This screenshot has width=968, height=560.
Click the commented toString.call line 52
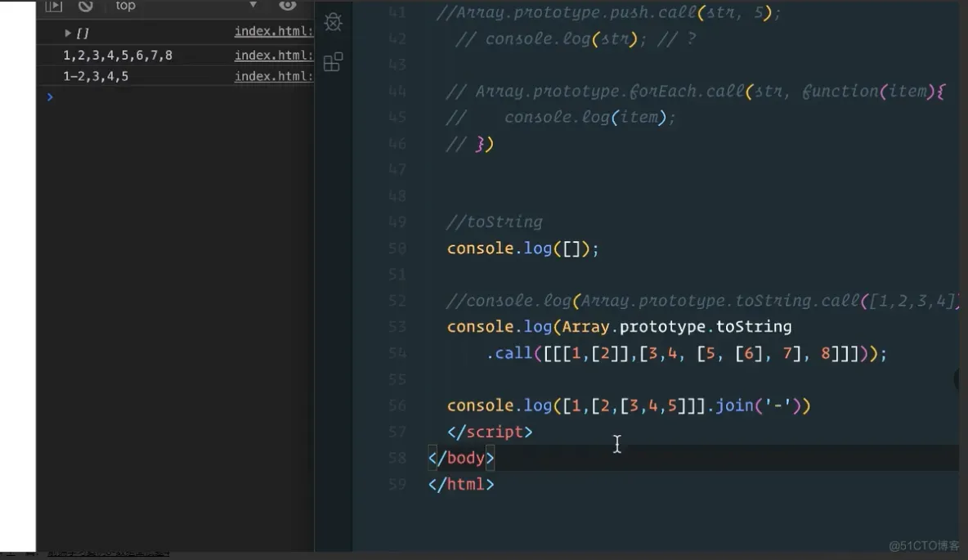(x=702, y=301)
